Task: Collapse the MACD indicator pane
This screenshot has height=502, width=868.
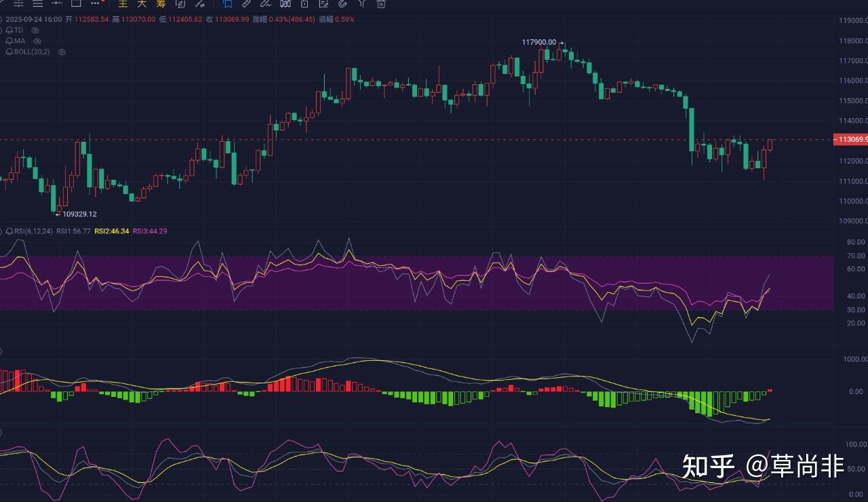Action: (x=1, y=351)
